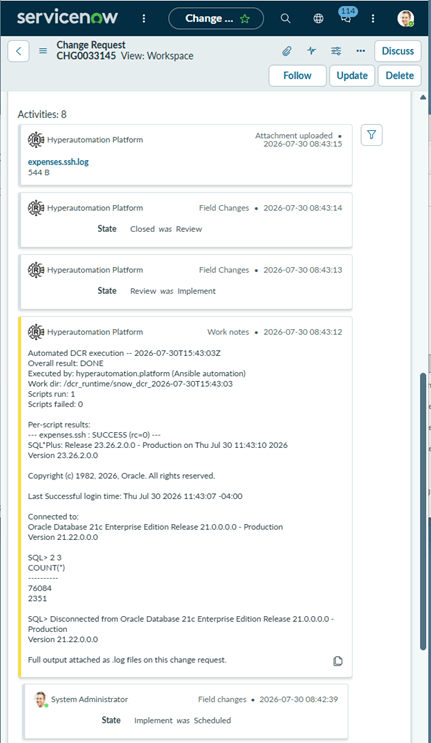Click the count value 2351

(x=37, y=598)
